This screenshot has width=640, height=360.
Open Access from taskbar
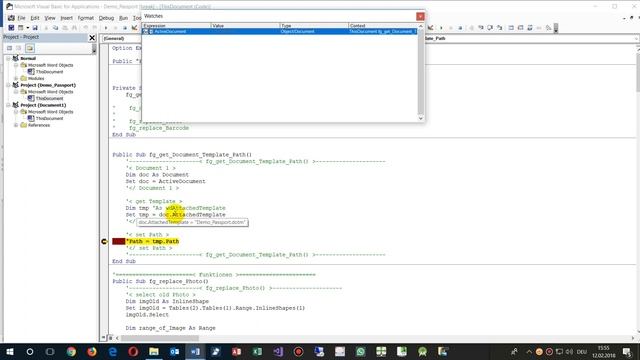[x=237, y=351]
